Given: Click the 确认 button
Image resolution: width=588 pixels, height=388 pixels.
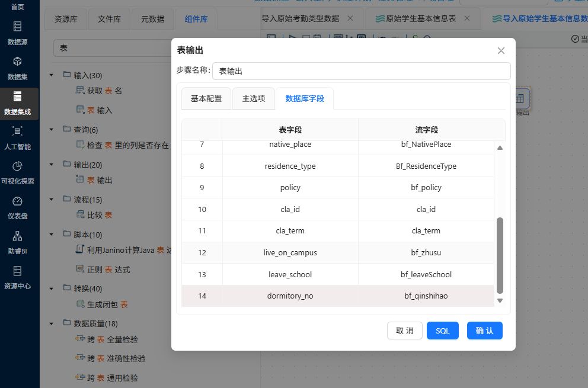Looking at the screenshot, I should pyautogui.click(x=484, y=331).
